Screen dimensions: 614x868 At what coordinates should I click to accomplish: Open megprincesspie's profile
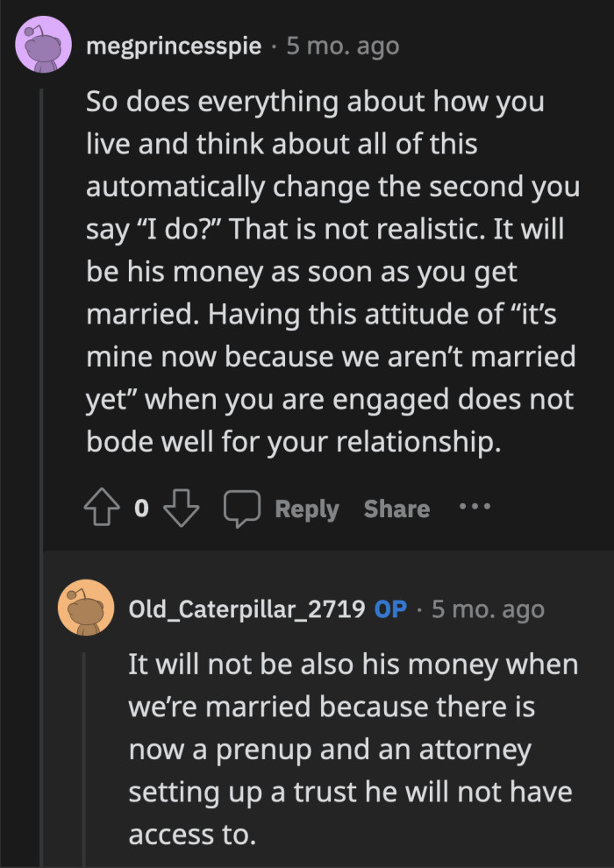click(x=175, y=47)
